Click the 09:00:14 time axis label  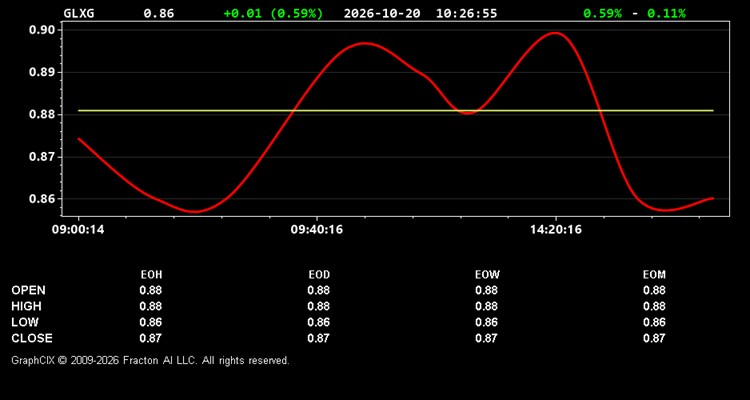click(78, 230)
